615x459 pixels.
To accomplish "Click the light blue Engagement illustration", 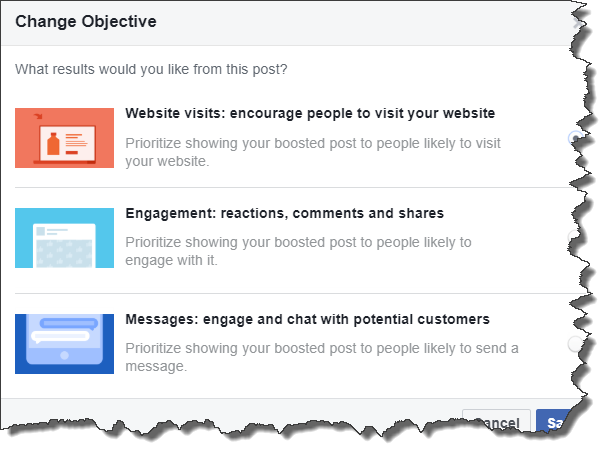I will point(64,238).
